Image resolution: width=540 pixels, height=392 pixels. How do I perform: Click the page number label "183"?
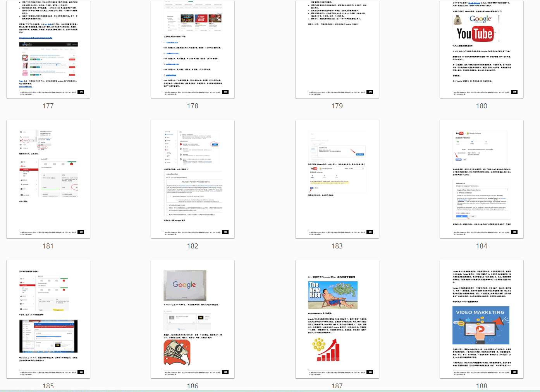(337, 246)
